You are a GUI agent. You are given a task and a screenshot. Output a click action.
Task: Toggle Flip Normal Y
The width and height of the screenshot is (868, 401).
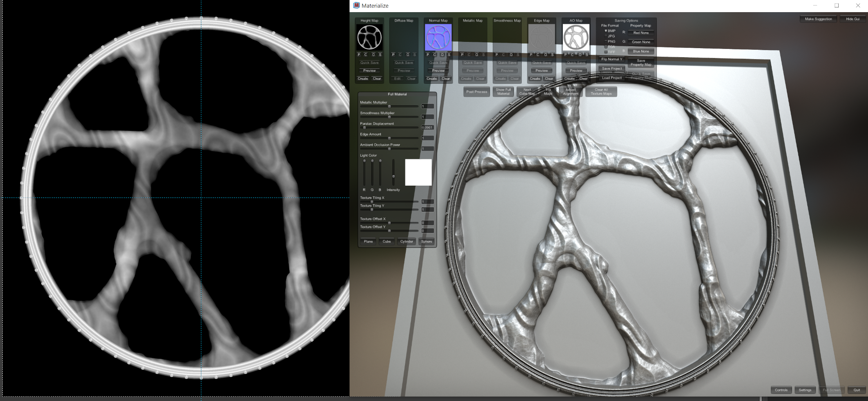612,60
